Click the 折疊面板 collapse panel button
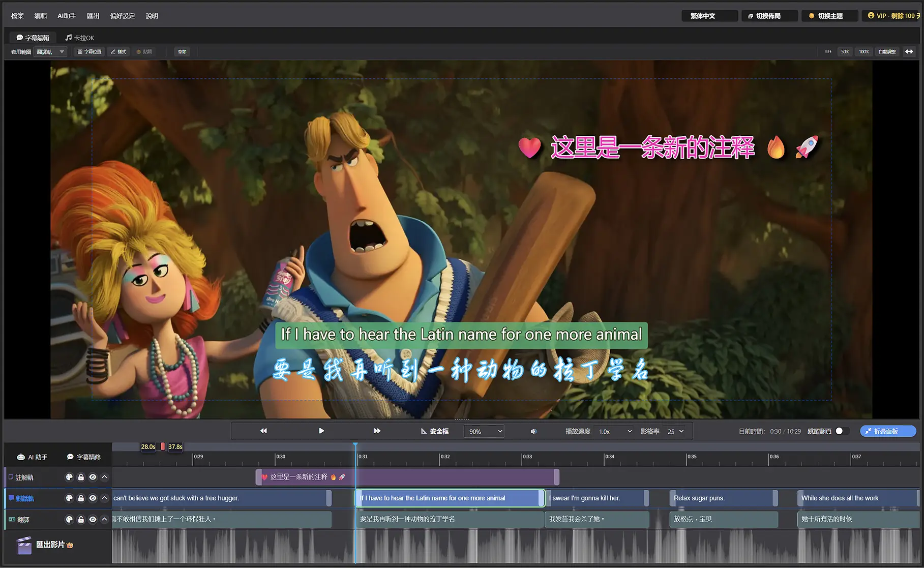This screenshot has height=568, width=924. tap(888, 431)
